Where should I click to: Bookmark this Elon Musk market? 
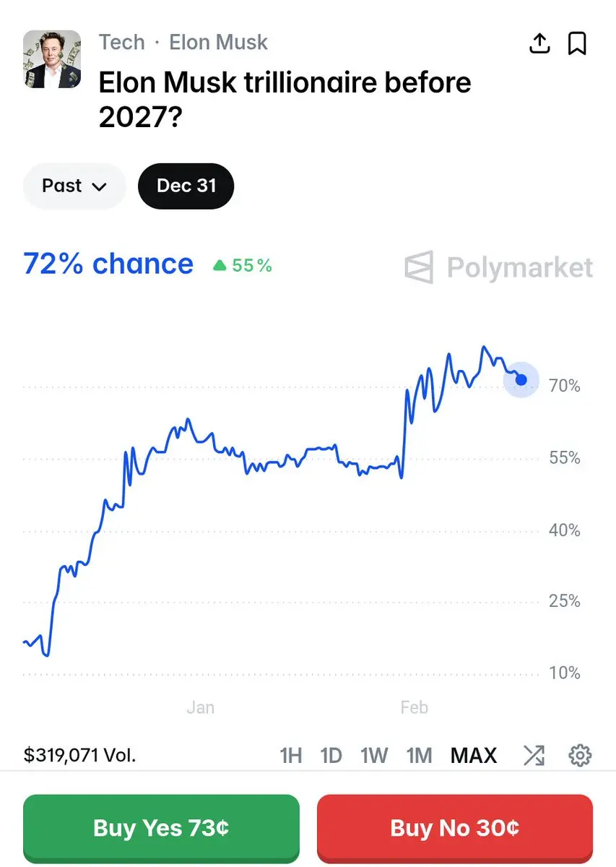pos(577,44)
